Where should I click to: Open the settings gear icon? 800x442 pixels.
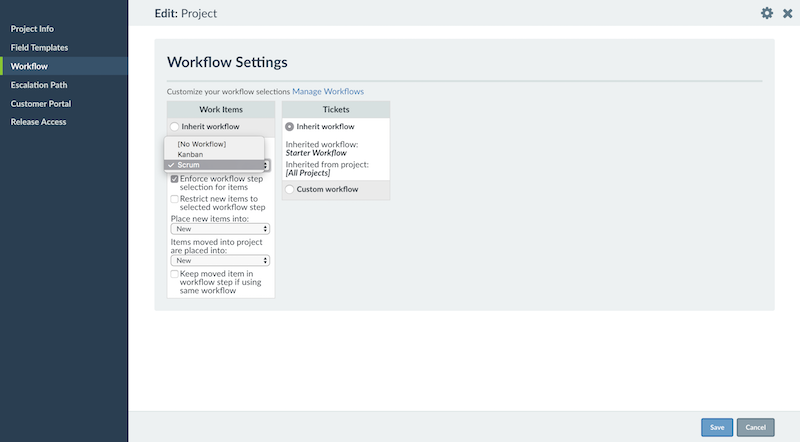pos(766,13)
